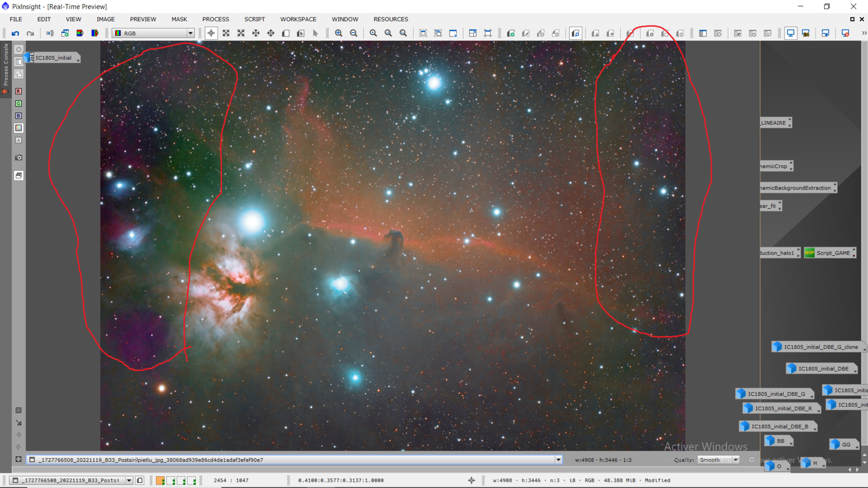Click the IC1805_initial_DBE image icon
Viewport: 868px width, 488px height.
(821, 369)
